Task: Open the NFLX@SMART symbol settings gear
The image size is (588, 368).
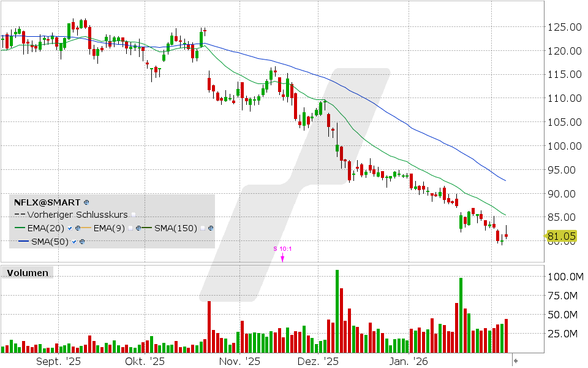Action: click(86, 203)
